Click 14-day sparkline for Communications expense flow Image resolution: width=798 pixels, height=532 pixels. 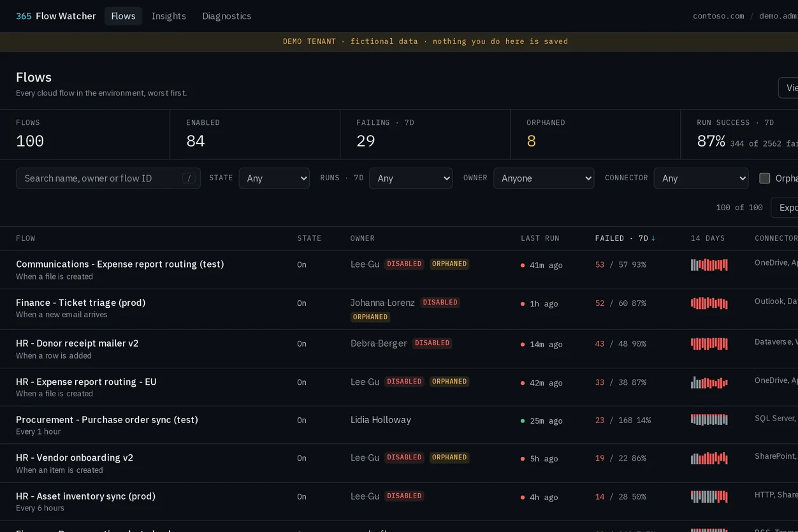coord(709,264)
